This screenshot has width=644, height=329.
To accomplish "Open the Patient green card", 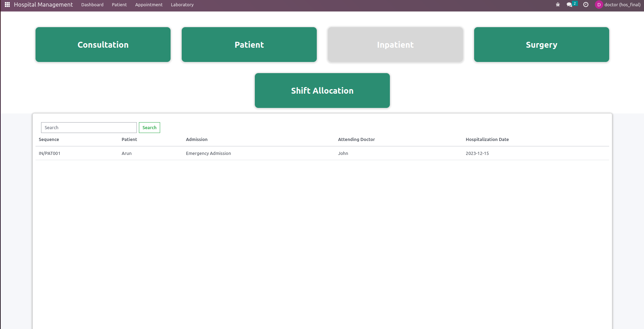I will 249,45.
